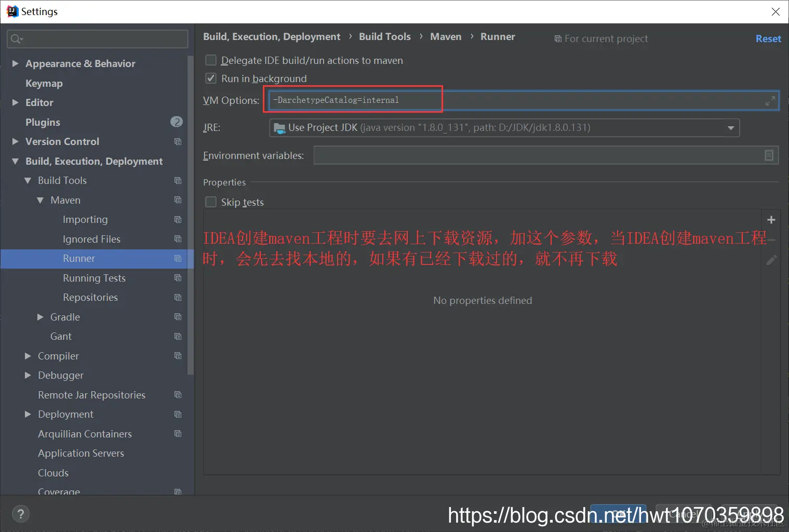This screenshot has width=789, height=532.
Task: Click project-level icon beside Maven
Action: (x=178, y=200)
